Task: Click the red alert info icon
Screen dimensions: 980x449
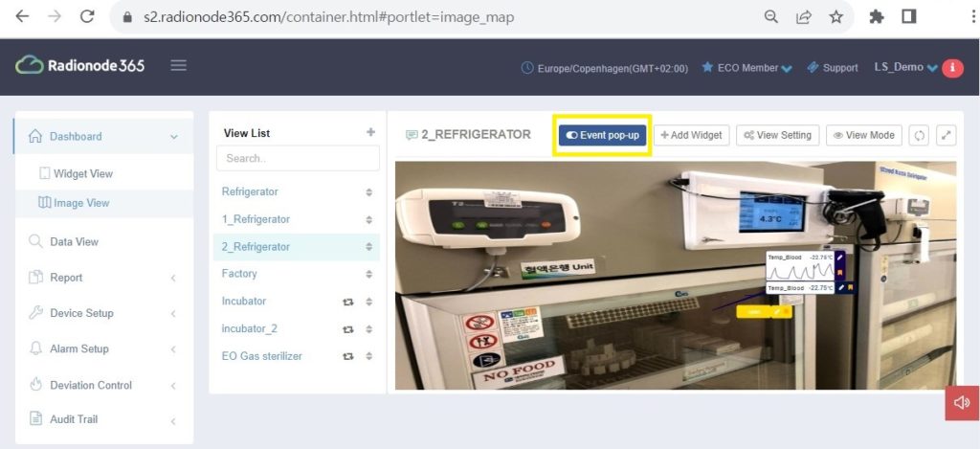Action: pos(952,68)
